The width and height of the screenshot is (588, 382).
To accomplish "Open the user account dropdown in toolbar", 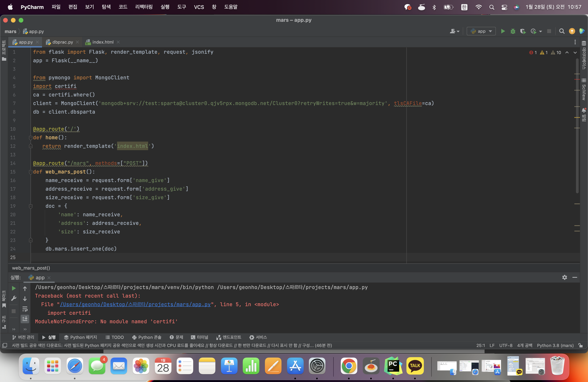I will pos(454,31).
